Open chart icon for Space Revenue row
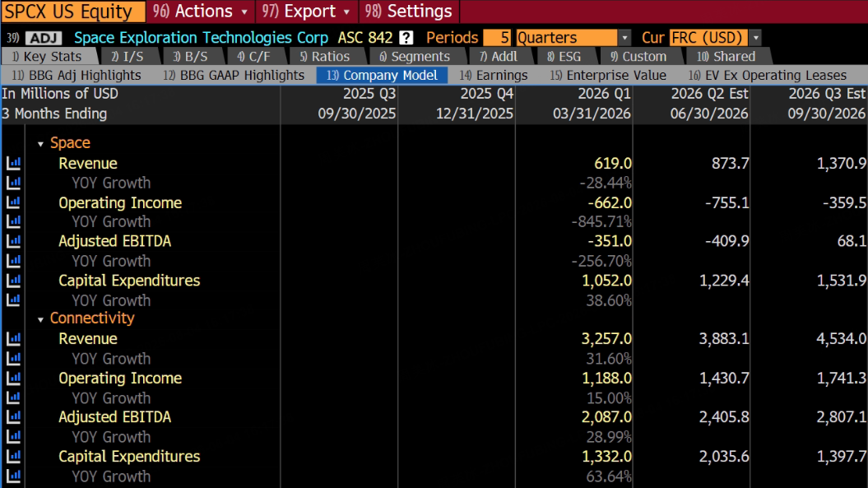Screen dimensions: 868x488 pyautogui.click(x=13, y=163)
